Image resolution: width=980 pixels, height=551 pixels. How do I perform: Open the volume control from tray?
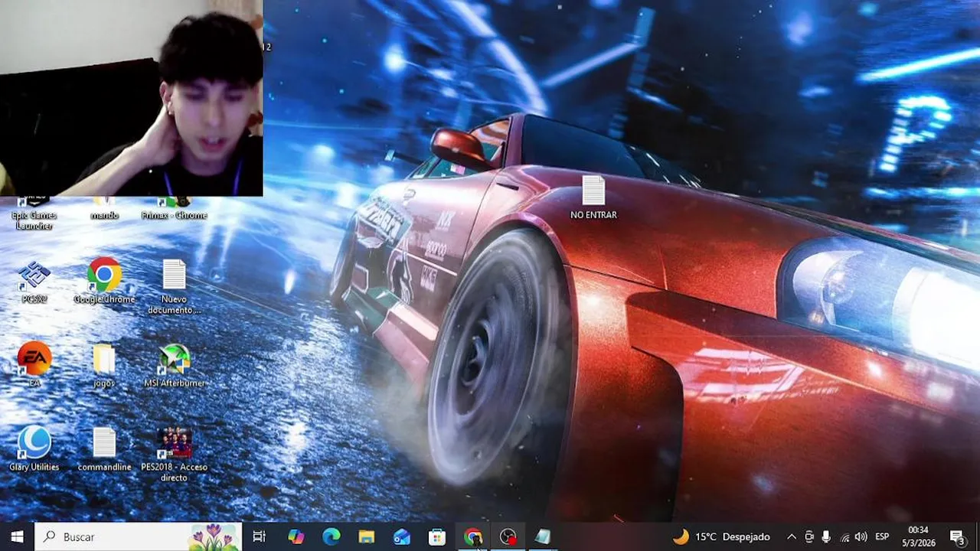coord(861,536)
